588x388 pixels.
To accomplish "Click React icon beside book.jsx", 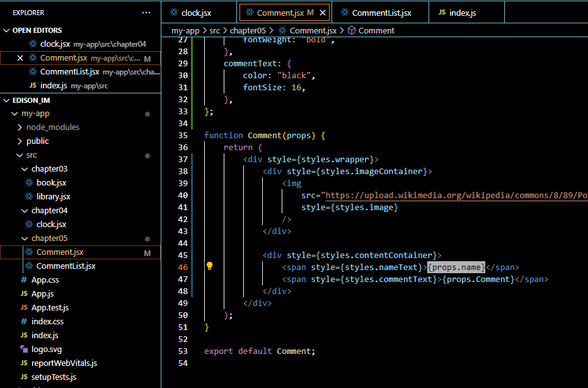I will (29, 182).
